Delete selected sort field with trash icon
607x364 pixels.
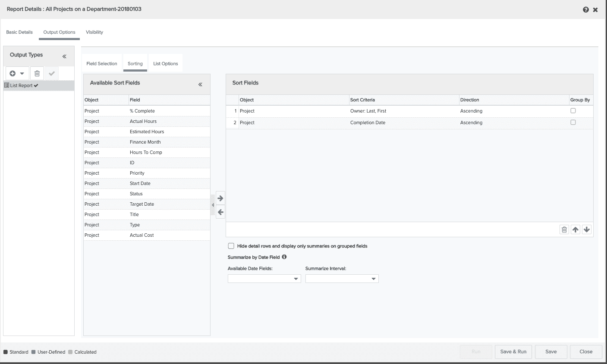564,229
